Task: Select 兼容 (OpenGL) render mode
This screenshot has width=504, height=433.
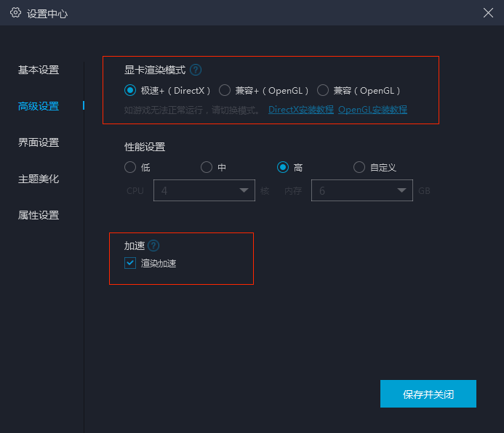Action: (323, 91)
